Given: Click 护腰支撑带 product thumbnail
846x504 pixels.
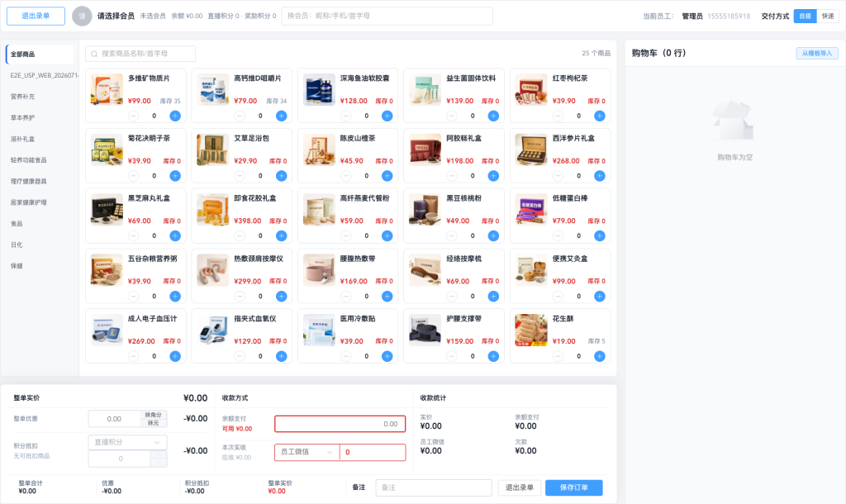Looking at the screenshot, I should coord(425,330).
